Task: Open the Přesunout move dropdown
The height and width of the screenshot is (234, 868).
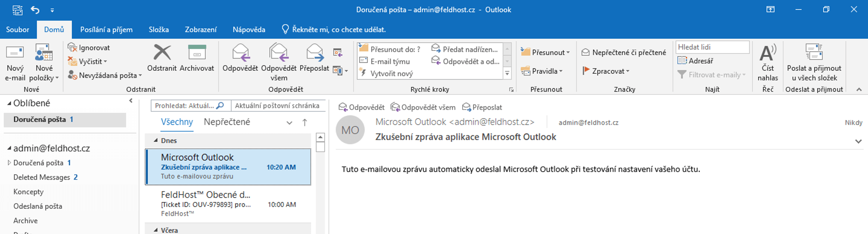Action: [x=545, y=52]
